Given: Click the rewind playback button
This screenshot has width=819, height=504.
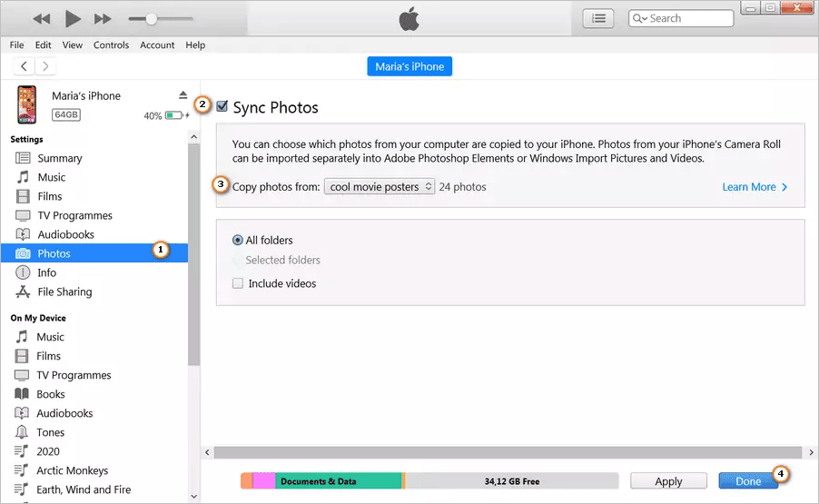Looking at the screenshot, I should (x=41, y=19).
